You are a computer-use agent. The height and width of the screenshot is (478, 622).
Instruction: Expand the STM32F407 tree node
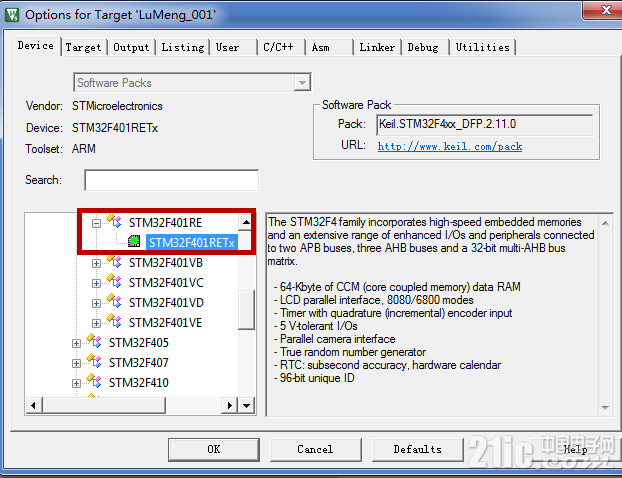pyautogui.click(x=76, y=363)
